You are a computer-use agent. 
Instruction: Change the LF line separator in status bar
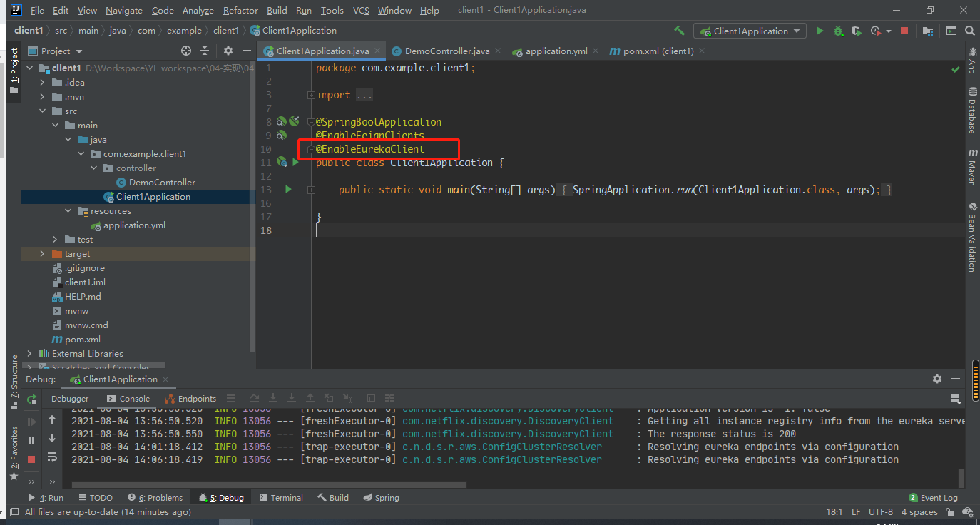pos(856,512)
